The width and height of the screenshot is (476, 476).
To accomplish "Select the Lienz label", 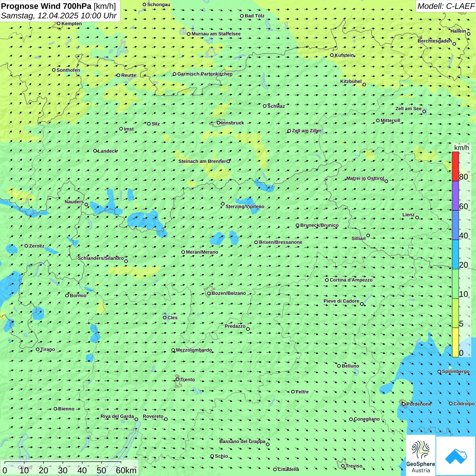I will [x=408, y=215].
